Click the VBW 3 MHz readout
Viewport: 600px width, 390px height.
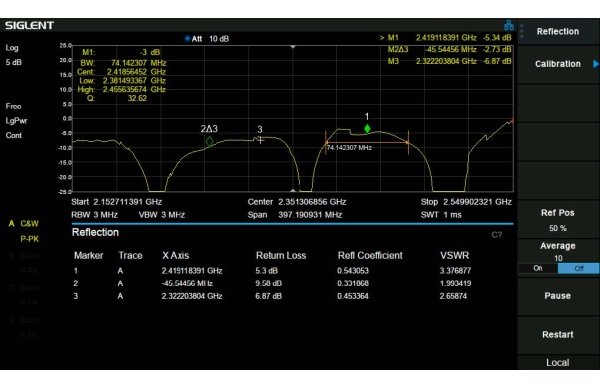tap(162, 215)
